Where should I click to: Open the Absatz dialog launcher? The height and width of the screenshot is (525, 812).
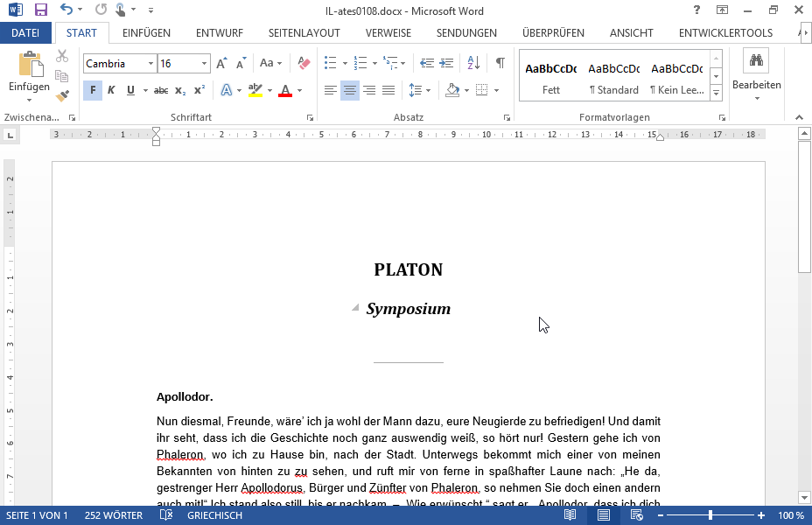[x=507, y=117]
